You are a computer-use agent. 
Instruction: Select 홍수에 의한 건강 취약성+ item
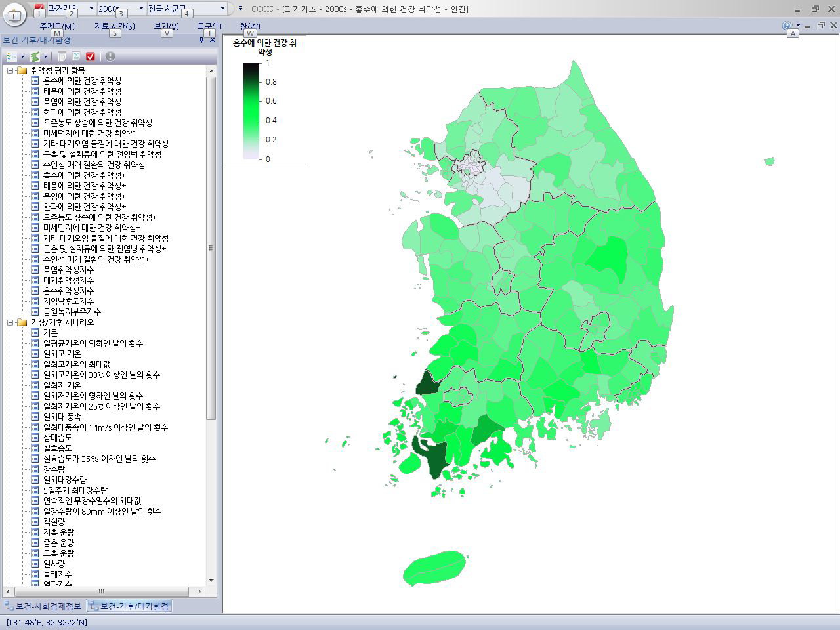[x=85, y=175]
